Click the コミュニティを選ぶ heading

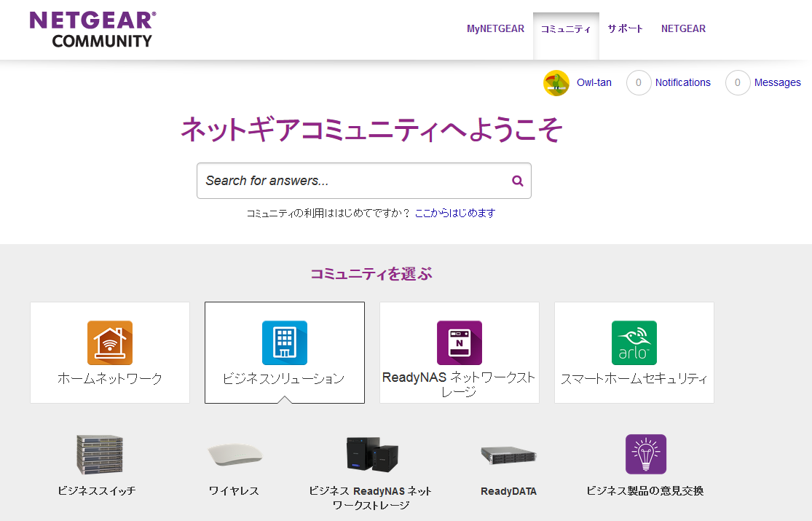tap(371, 274)
